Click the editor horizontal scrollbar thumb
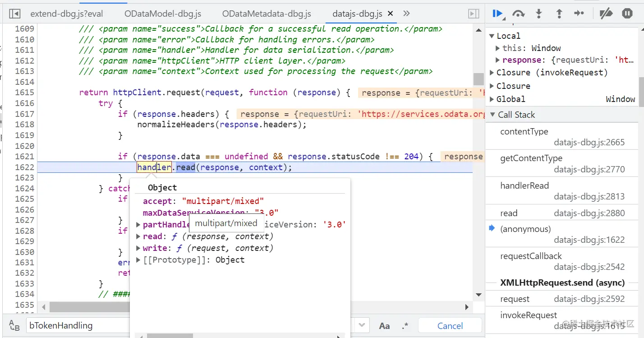The height and width of the screenshot is (338, 644). tap(88, 307)
